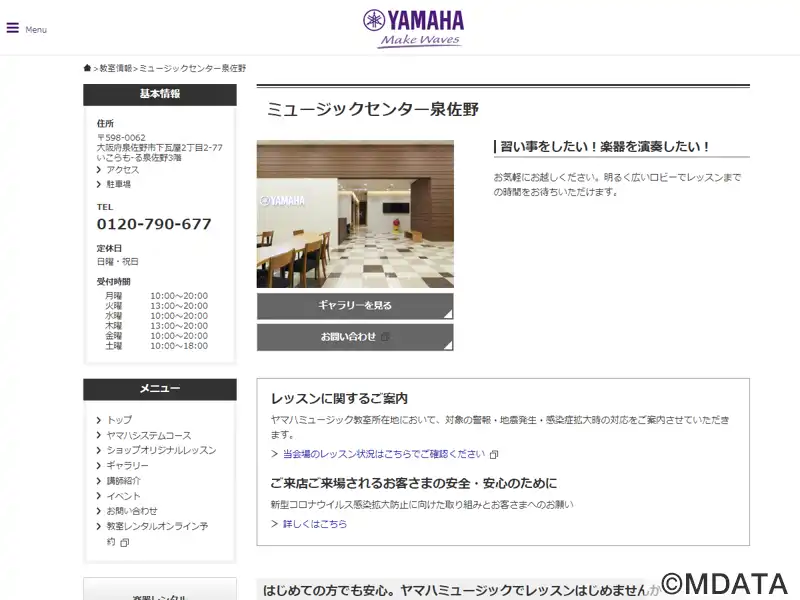Open the 駐車場 link
This screenshot has width=800, height=600.
[118, 184]
